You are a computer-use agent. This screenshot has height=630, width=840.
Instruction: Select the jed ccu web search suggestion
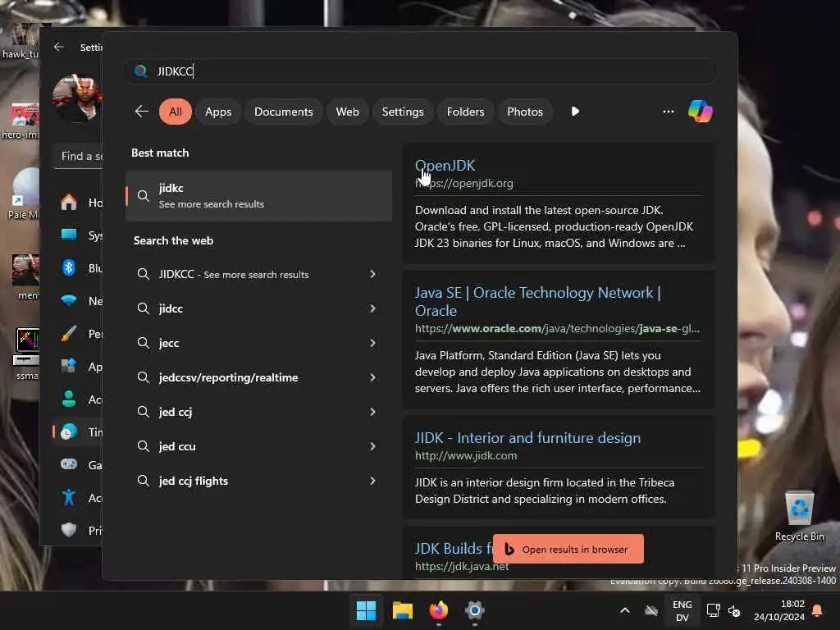258,446
